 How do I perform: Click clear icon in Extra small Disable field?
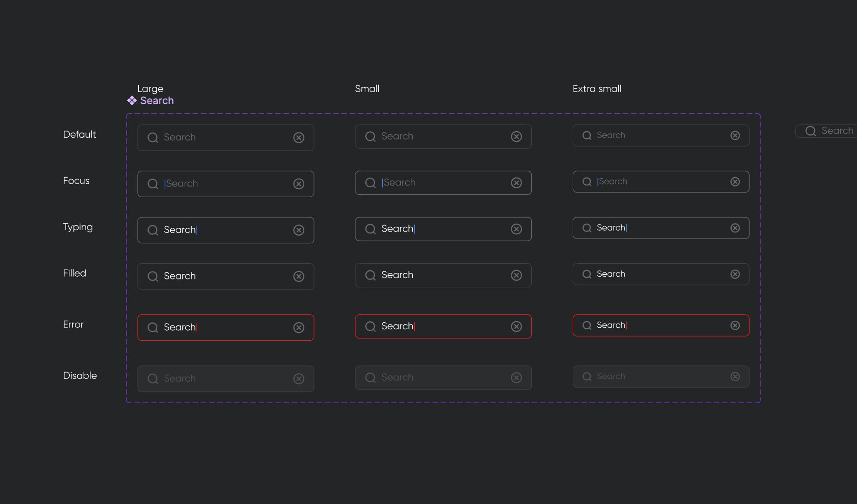coord(735,377)
